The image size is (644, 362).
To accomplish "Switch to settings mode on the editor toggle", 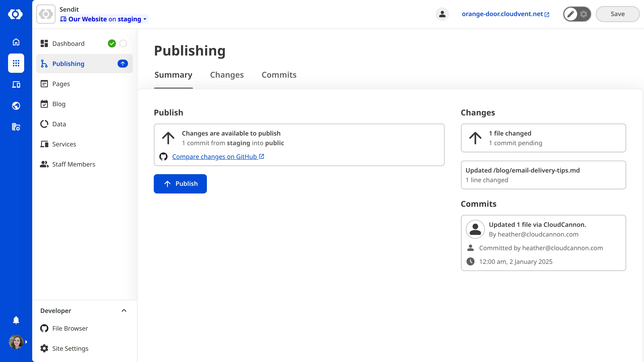I will pos(584,14).
